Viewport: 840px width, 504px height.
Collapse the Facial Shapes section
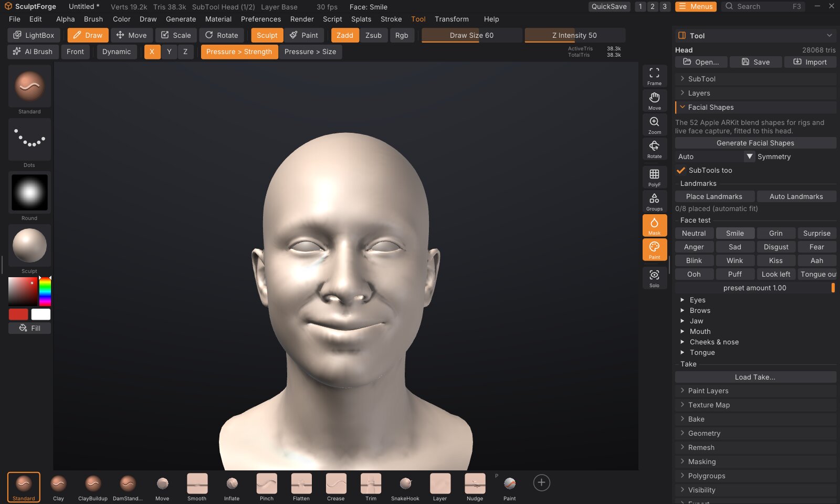755,107
